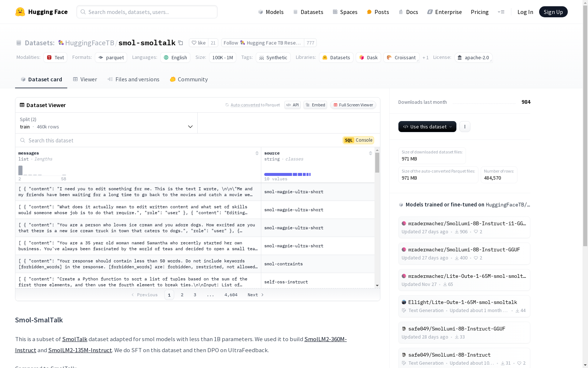
Task: Click the SmolTalk hyperlink in description
Action: (x=75, y=339)
